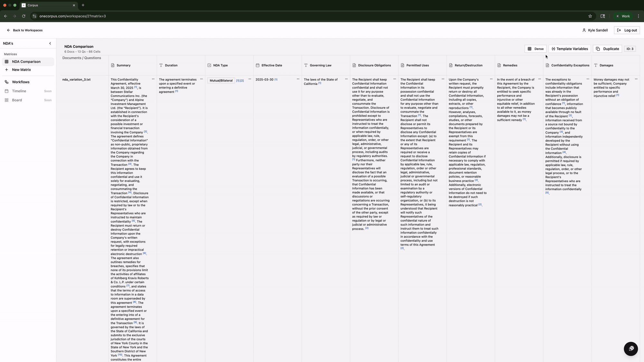This screenshot has width=644, height=362.
Task: Click the NDA Type checkbox-type icon
Action: (209, 65)
